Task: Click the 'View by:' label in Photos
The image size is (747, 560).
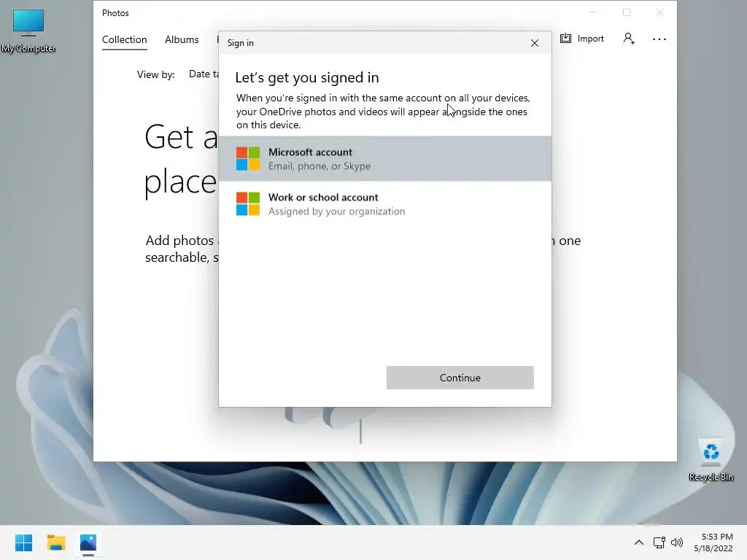Action: pyautogui.click(x=156, y=75)
